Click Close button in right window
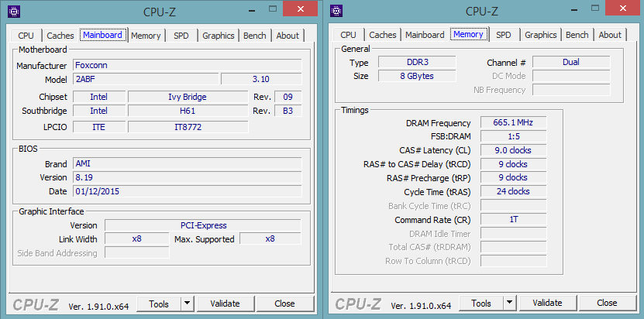 607,304
